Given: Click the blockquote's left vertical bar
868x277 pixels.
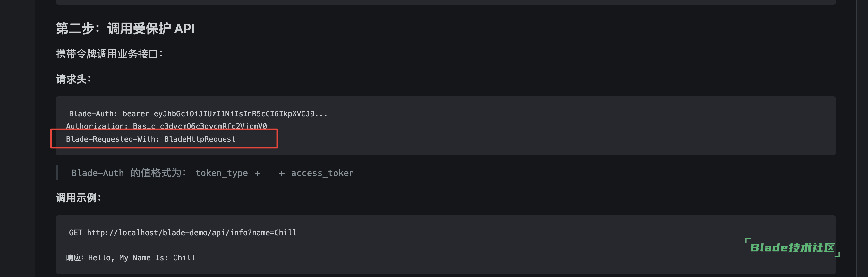Looking at the screenshot, I should click(57, 173).
